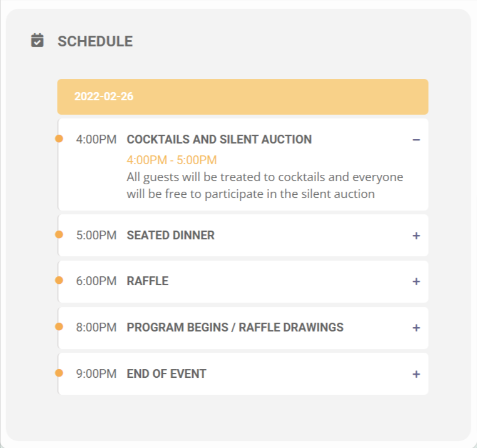477x448 pixels.
Task: Select the 2022-02-26 date header
Action: tap(243, 97)
